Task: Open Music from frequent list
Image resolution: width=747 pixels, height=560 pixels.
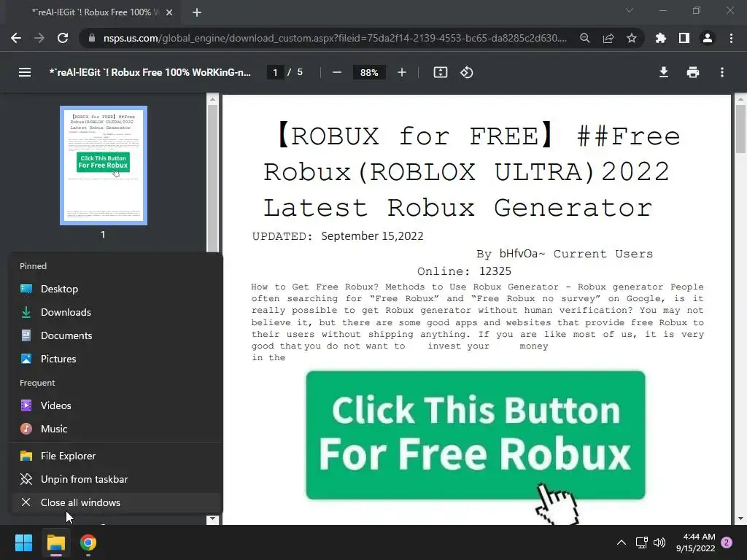Action: click(116, 429)
